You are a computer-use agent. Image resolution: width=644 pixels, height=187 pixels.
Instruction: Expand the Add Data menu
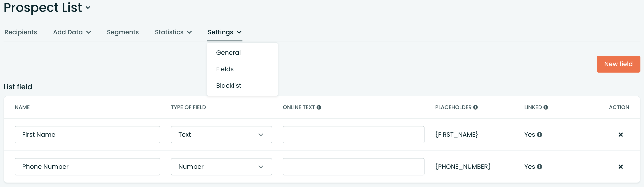click(72, 32)
